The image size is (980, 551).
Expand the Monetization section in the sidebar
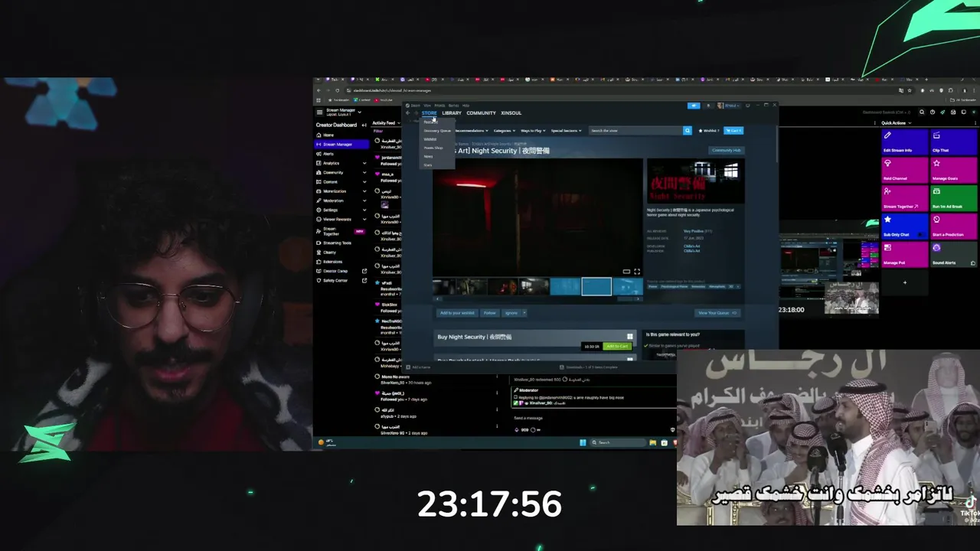365,191
